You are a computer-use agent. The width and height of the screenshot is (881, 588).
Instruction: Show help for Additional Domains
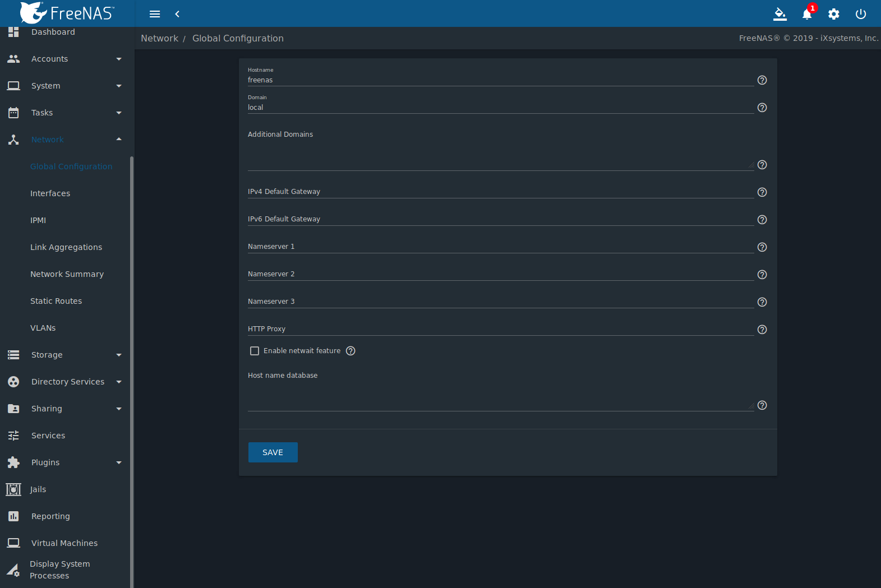point(762,165)
